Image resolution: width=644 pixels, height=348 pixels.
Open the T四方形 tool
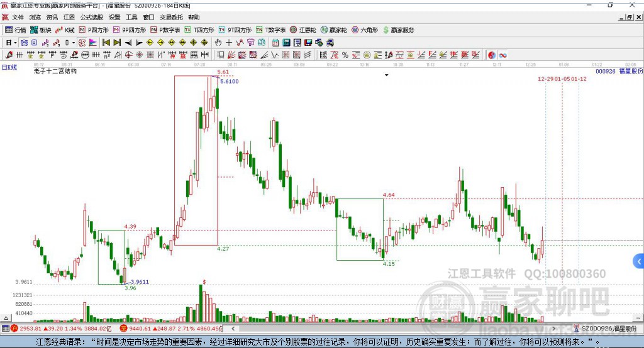coord(199,30)
